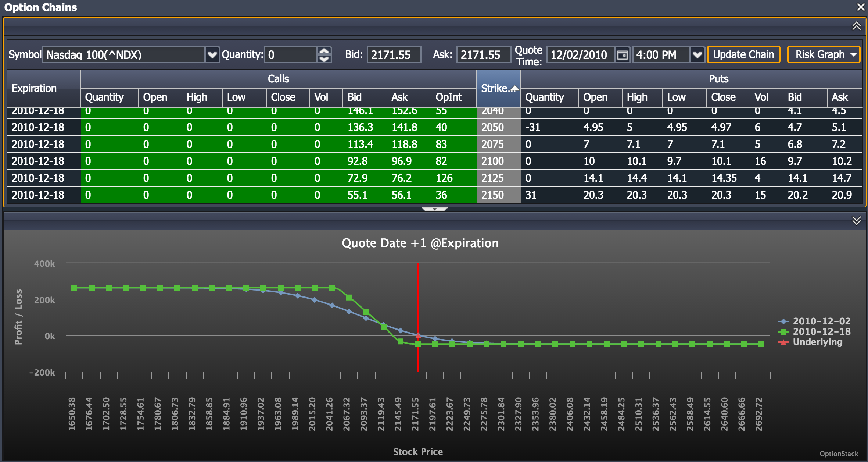
Task: Select the 2075 strike cell
Action: click(499, 144)
